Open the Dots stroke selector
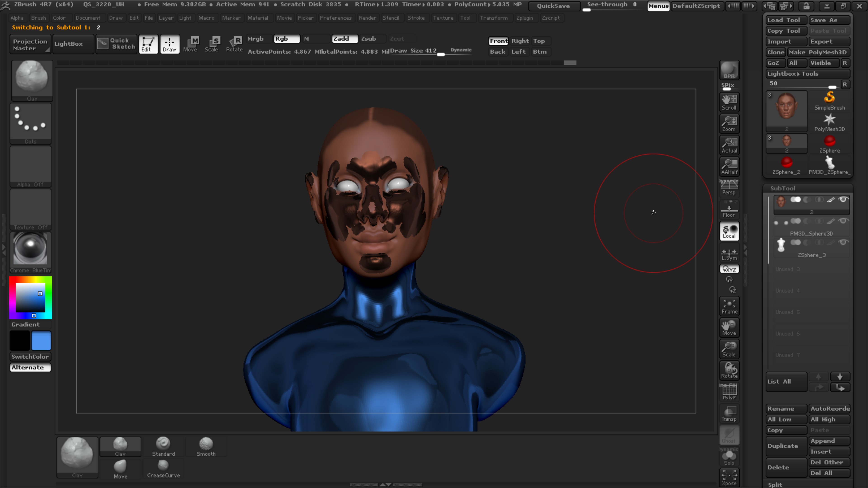The image size is (868, 488). point(31,124)
